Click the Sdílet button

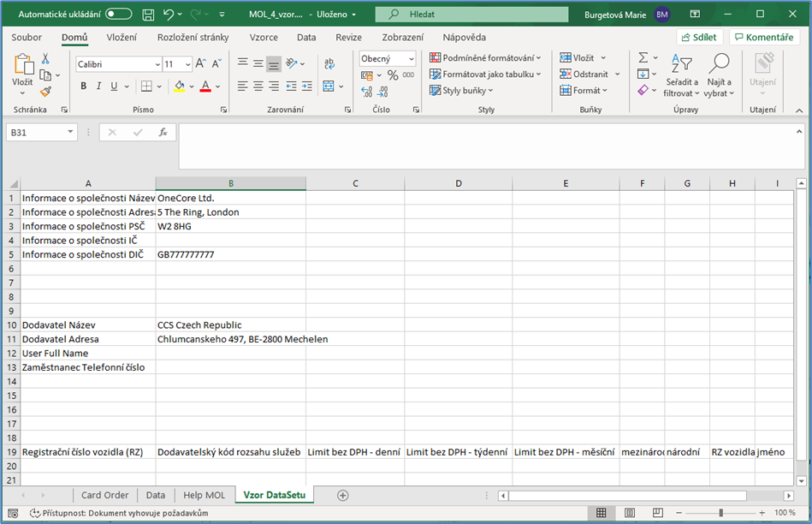(x=699, y=38)
